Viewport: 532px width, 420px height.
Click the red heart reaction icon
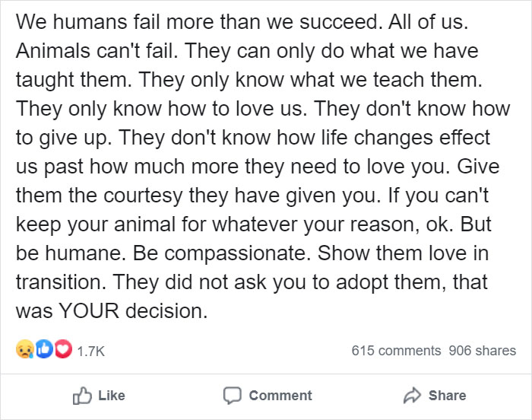pyautogui.click(x=63, y=349)
